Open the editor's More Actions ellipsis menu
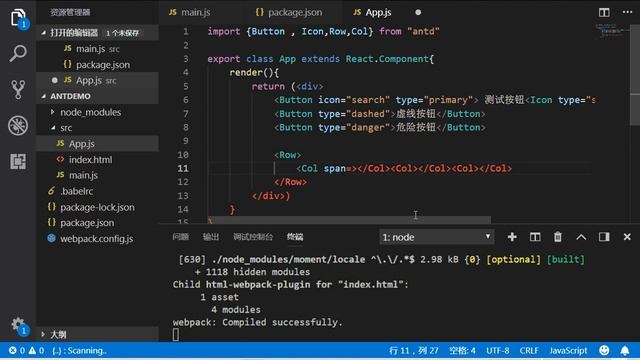Viewport: 640px width, 360px height. pyautogui.click(x=627, y=12)
